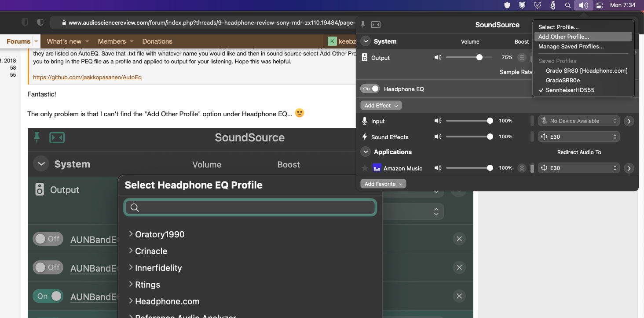
Task: Click the pin icon in embedded forum screenshot
Action: coord(37,137)
